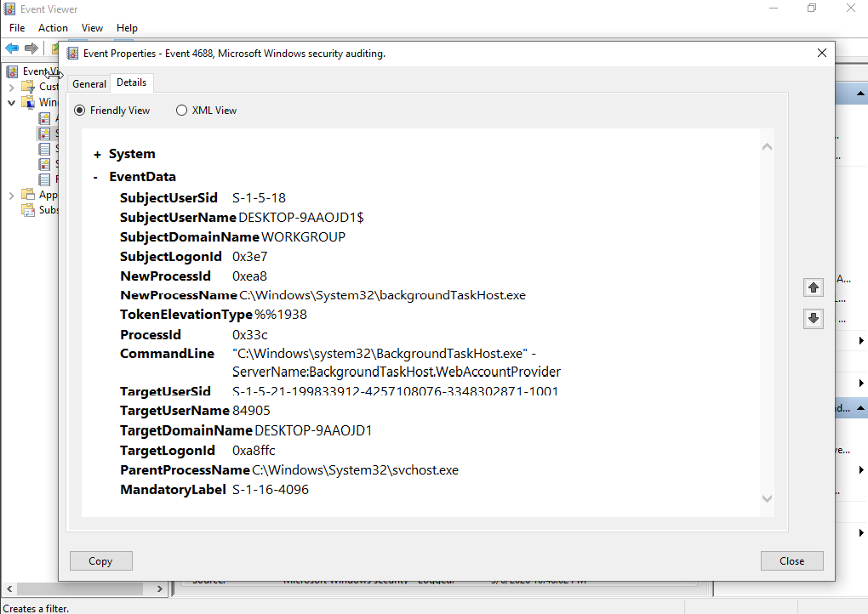868x614 pixels.
Task: Select the Friendly View radio button
Action: pyautogui.click(x=80, y=111)
